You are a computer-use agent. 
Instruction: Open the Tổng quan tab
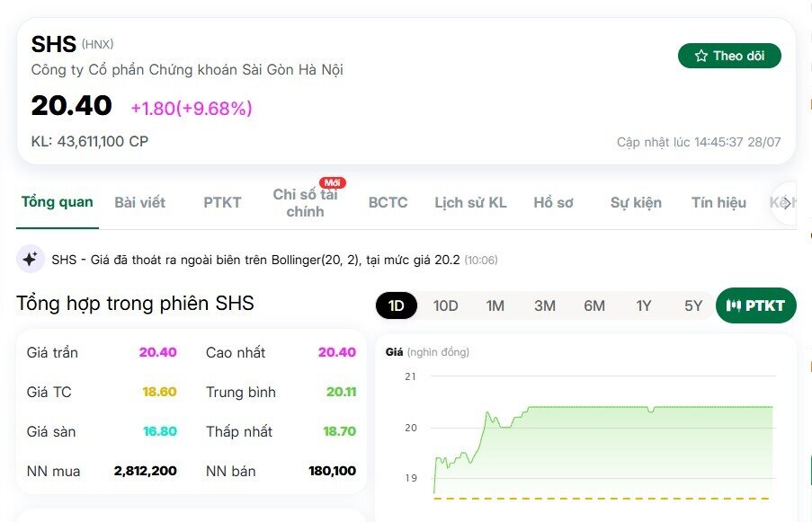57,202
